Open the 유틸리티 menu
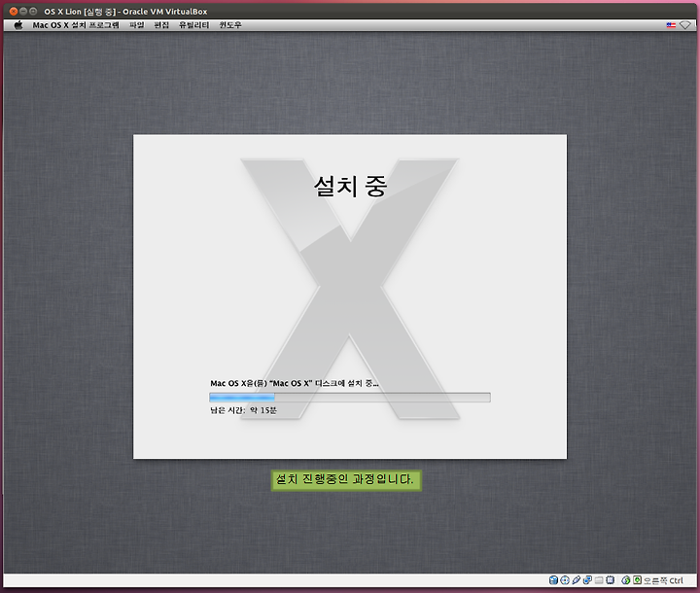Viewport: 700px width, 593px height. (x=193, y=25)
